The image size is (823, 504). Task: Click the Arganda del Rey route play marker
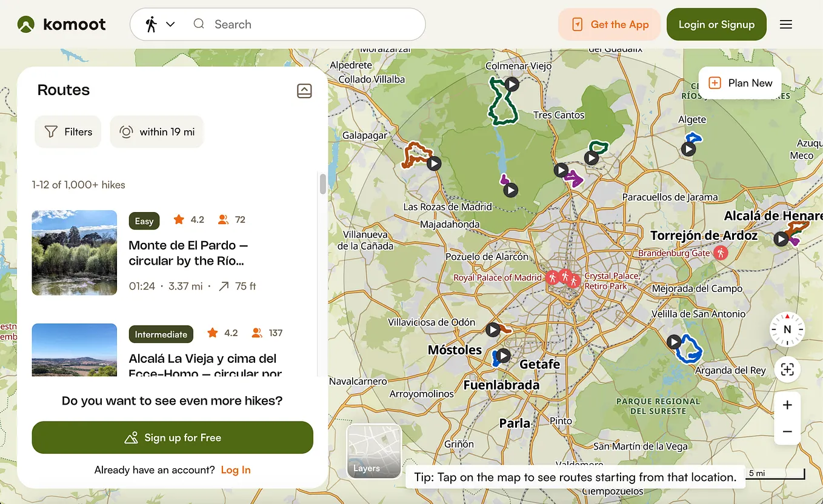674,342
